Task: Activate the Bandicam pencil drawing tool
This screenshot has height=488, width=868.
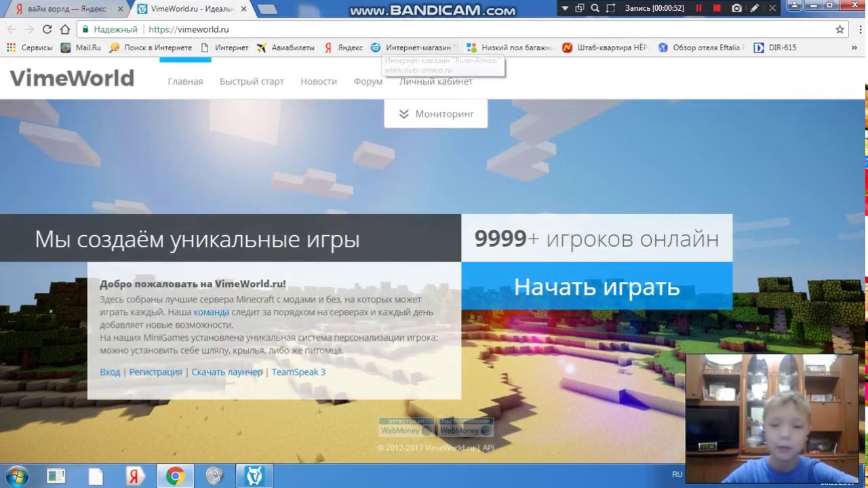Action: (x=755, y=8)
